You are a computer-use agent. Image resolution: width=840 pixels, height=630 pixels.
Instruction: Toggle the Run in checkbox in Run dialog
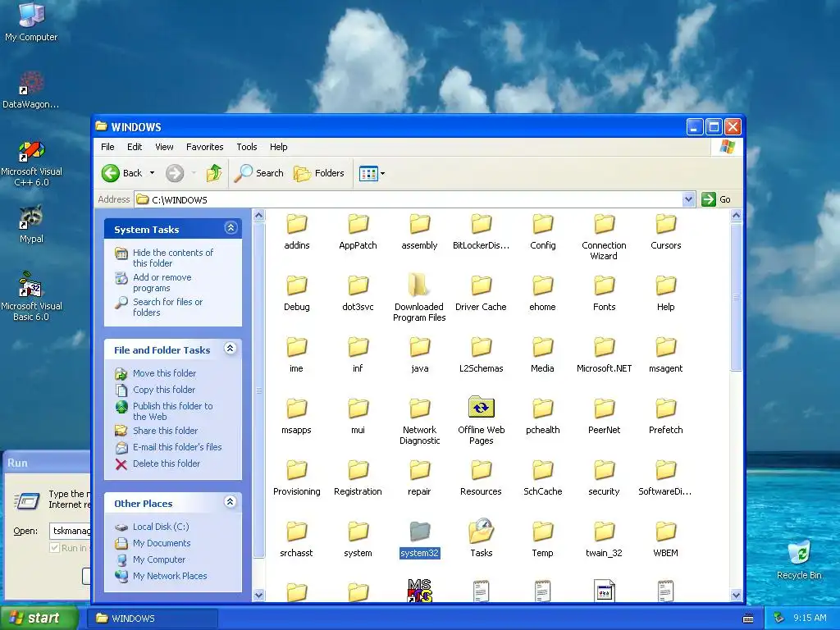click(55, 547)
